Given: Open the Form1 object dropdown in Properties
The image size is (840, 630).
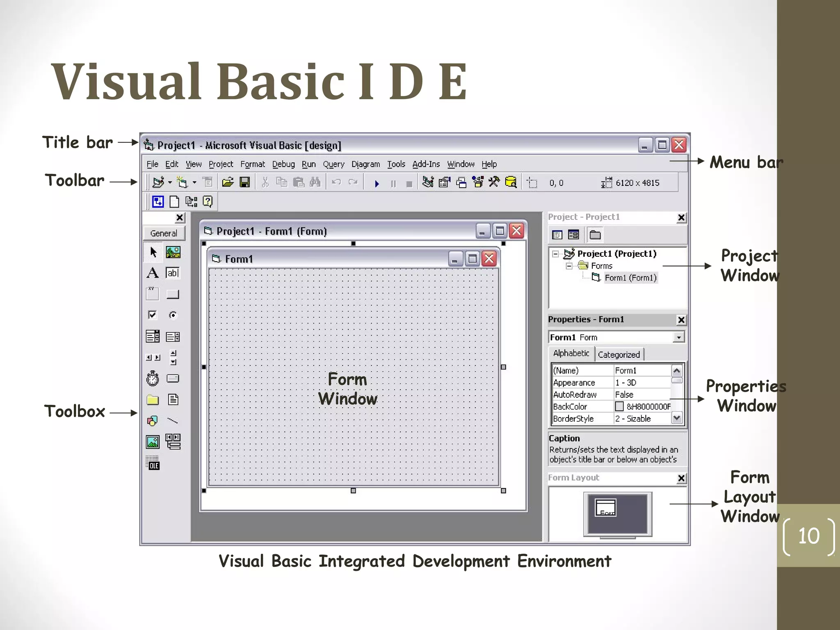Looking at the screenshot, I should (x=679, y=337).
